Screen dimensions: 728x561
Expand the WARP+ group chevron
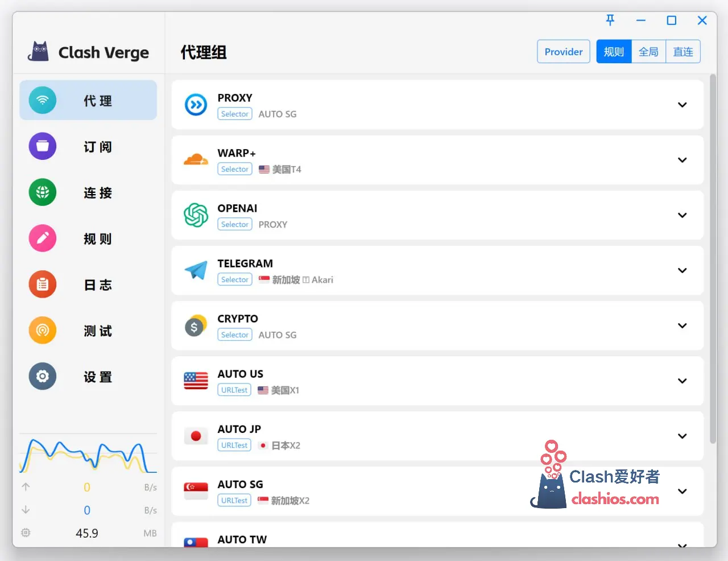(682, 160)
